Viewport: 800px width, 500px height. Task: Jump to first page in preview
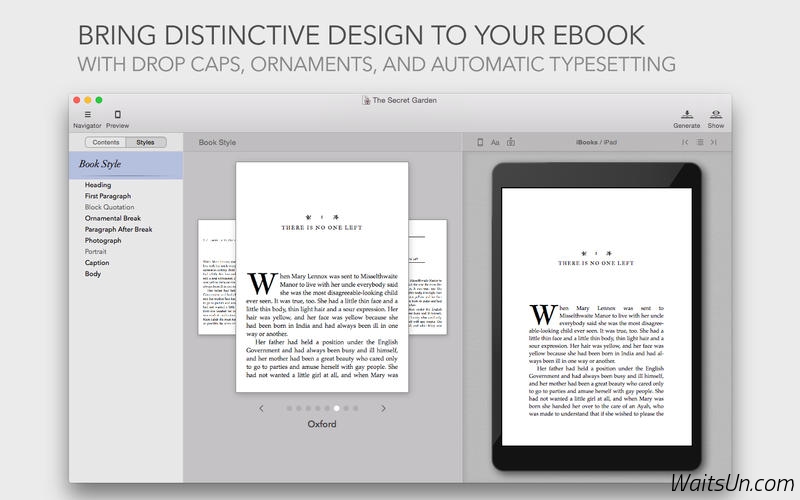click(x=685, y=142)
